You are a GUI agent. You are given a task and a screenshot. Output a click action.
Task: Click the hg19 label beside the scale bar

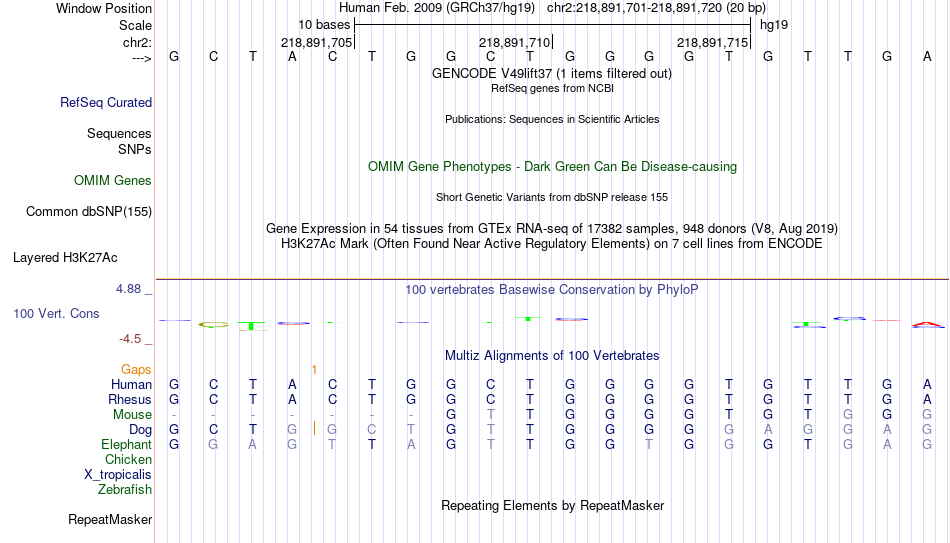click(774, 25)
